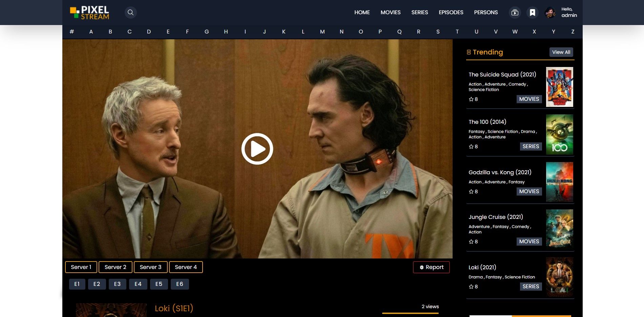Image resolution: width=644 pixels, height=317 pixels.
Task: Click star rating of The 100
Action: (473, 146)
